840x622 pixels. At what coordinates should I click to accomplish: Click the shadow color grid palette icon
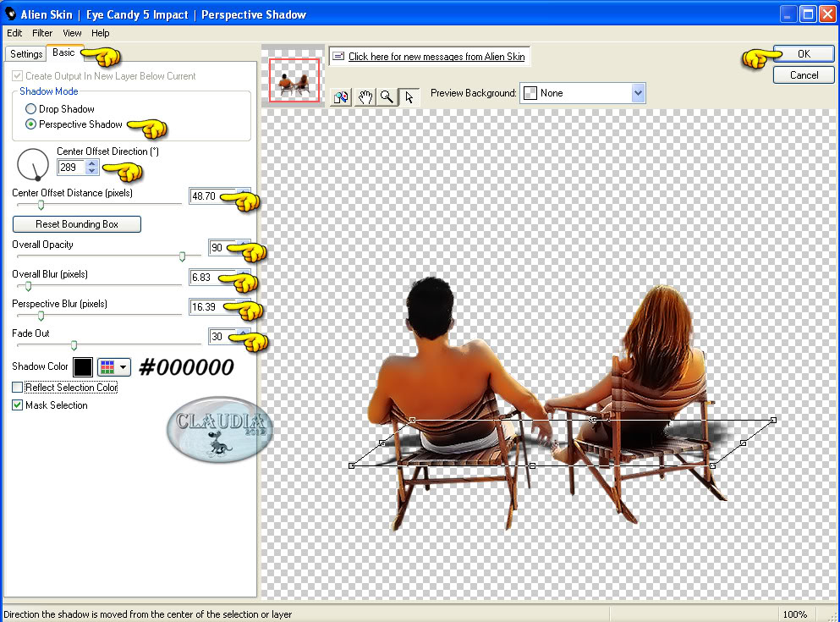pyautogui.click(x=107, y=367)
